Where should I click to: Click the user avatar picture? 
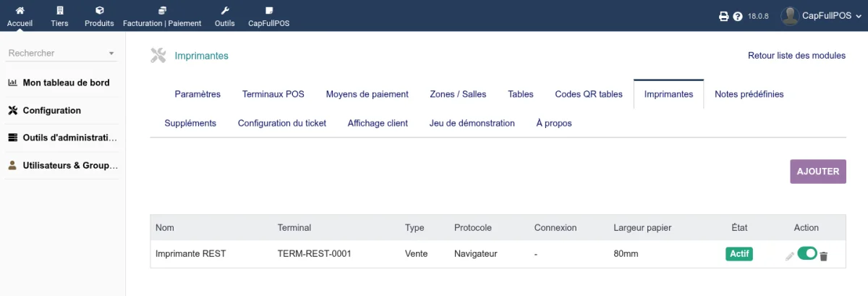[790, 16]
